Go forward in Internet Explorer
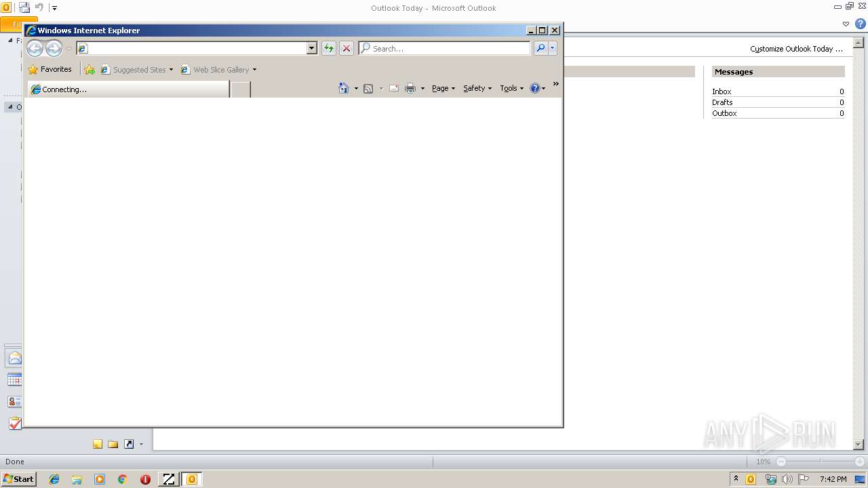Viewport: 868px width, 488px height. [54, 48]
